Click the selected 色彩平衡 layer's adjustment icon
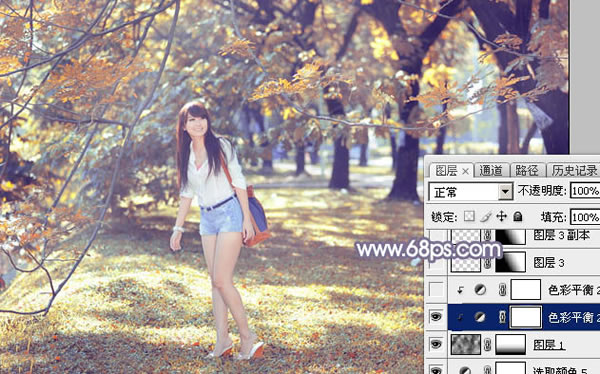Image resolution: width=600 pixels, height=374 pixels. coord(479,317)
